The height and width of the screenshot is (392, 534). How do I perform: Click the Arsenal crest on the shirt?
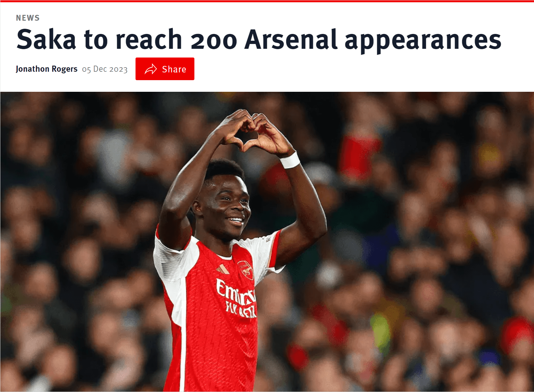[246, 270]
